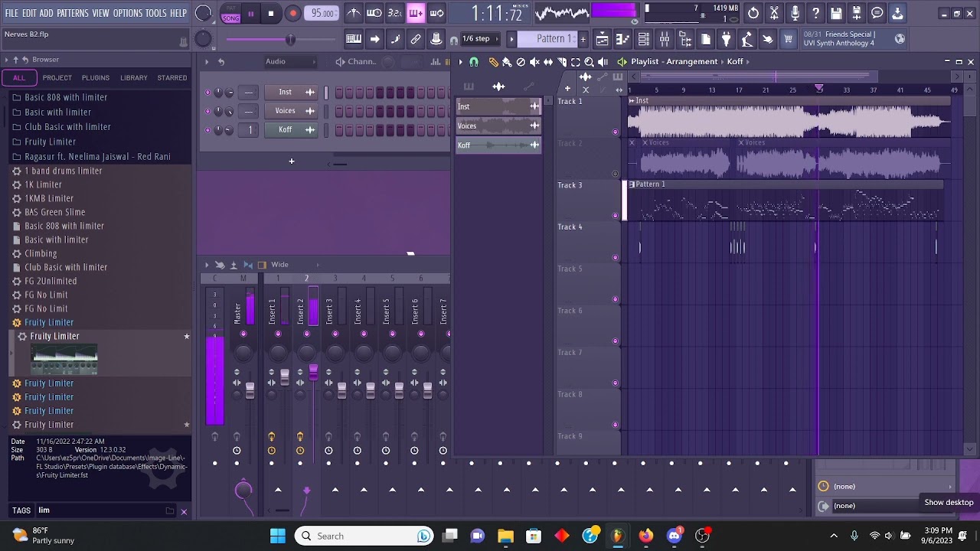Open the FILE menu

(x=11, y=13)
